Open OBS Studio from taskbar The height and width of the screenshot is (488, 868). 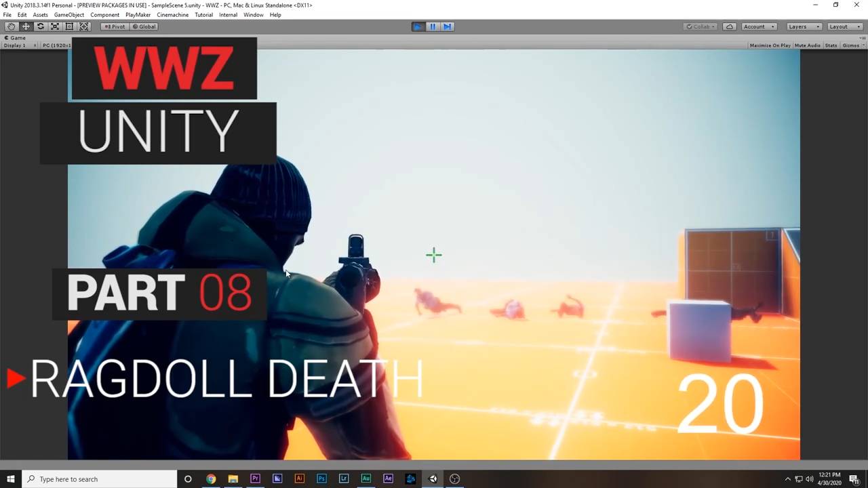[454, 479]
